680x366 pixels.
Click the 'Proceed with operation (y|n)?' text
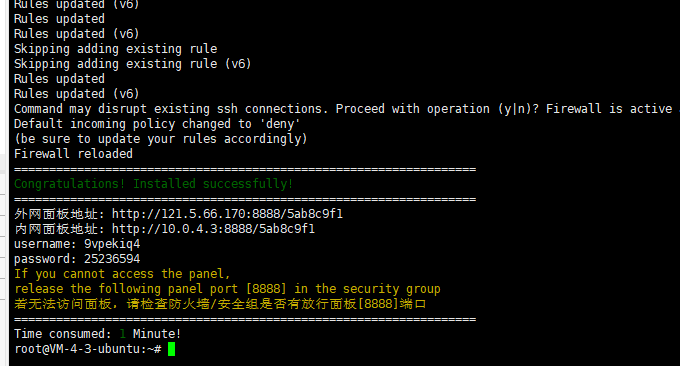coord(437,109)
